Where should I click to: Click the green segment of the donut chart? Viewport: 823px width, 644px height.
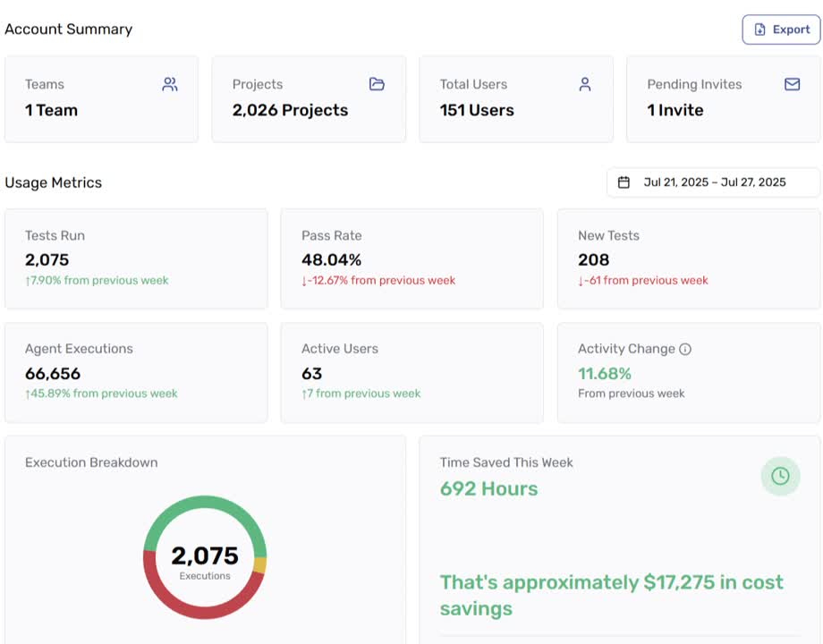(205, 502)
